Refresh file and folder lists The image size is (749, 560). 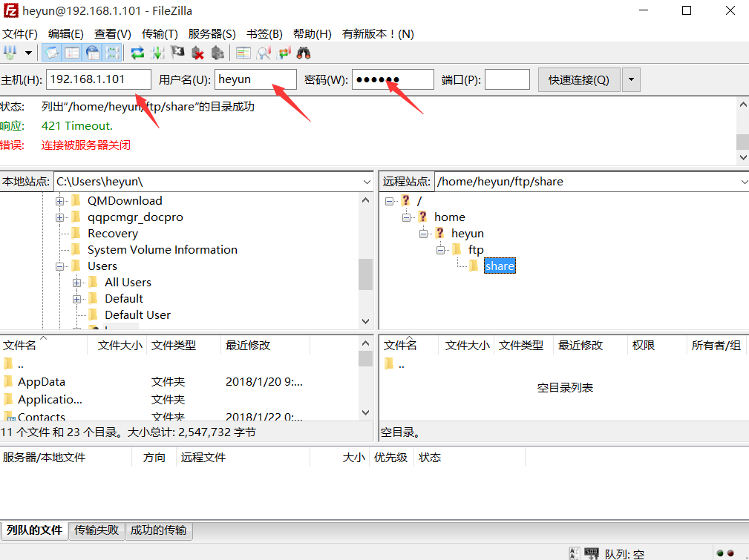137,53
